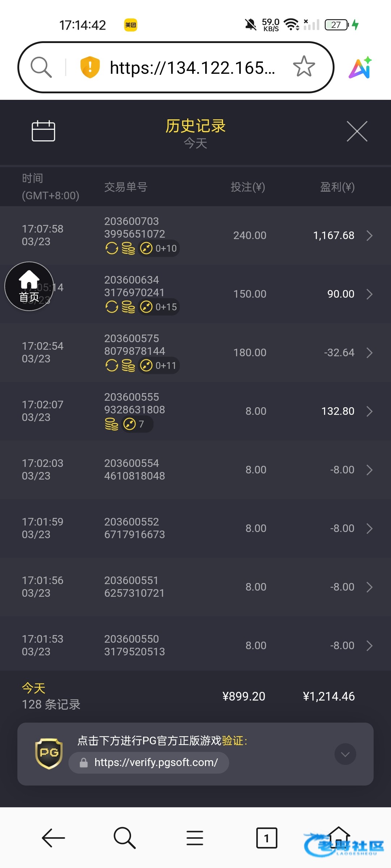The height and width of the screenshot is (868, 391).
Task: Open the verify.pgsoft.com link
Action: pyautogui.click(x=156, y=763)
